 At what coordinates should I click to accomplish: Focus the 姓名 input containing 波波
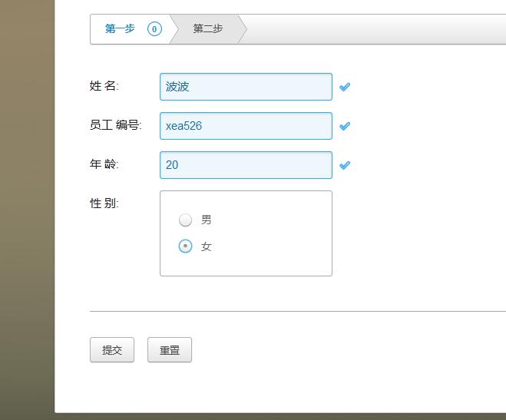click(x=246, y=87)
